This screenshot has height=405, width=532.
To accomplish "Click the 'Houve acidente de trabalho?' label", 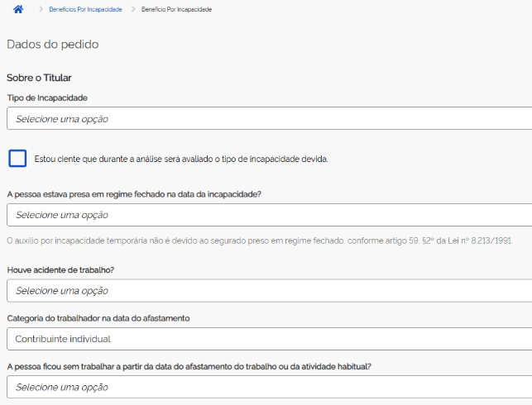I will (x=60, y=269).
